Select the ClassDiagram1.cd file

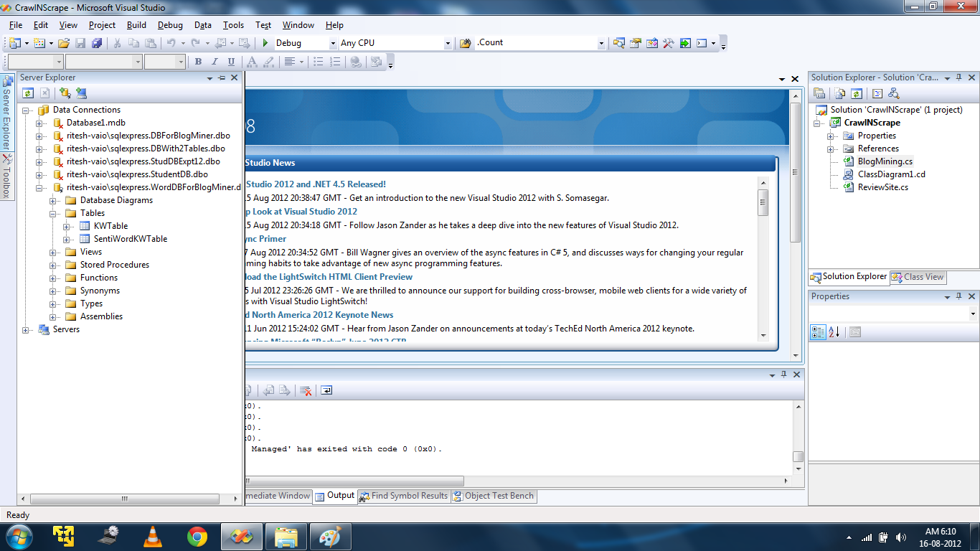click(x=891, y=174)
